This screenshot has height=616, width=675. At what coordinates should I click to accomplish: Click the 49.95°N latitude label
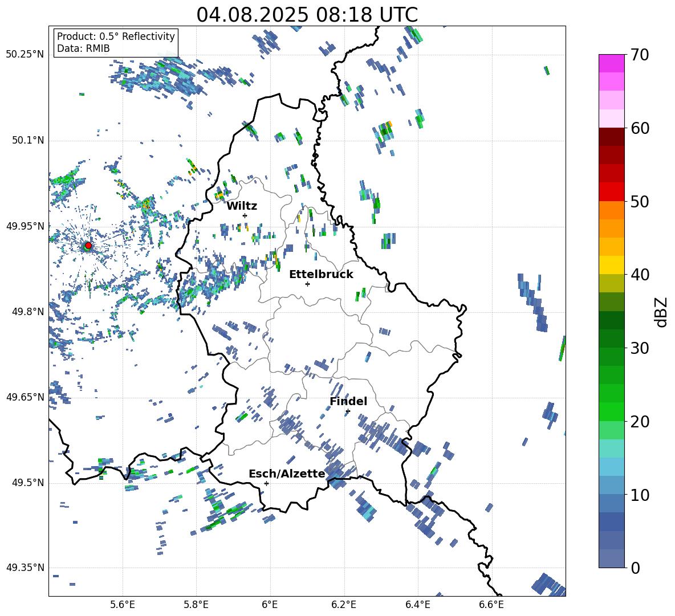[25, 226]
